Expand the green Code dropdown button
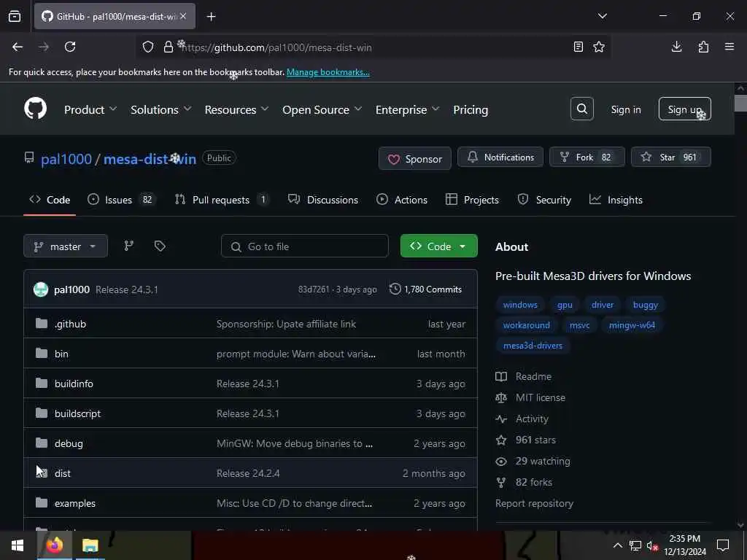 pos(438,246)
